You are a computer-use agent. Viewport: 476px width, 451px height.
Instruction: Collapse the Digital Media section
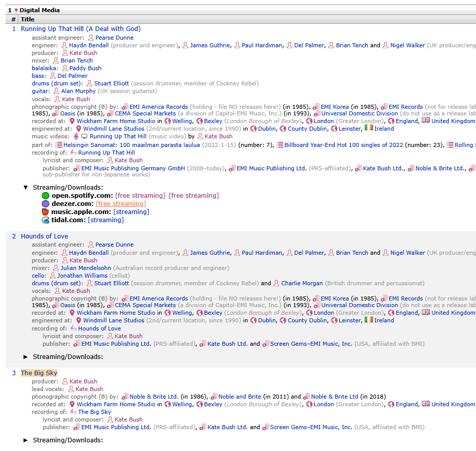(16, 10)
